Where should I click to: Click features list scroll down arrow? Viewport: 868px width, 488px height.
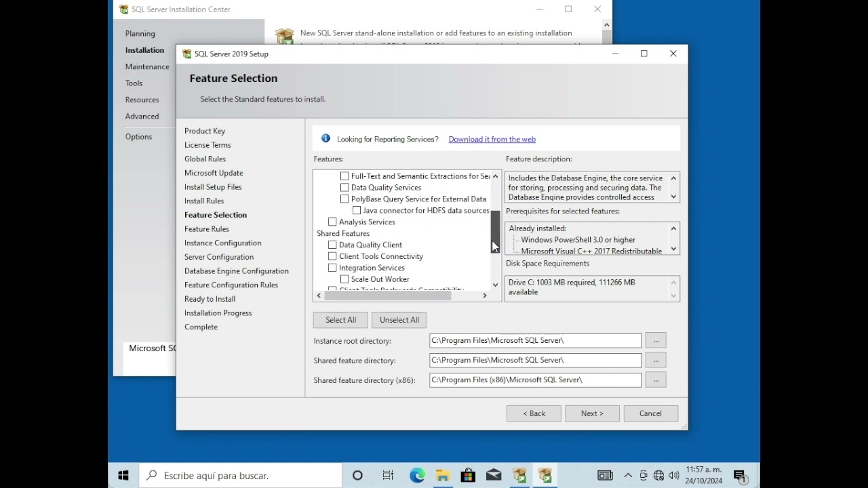[495, 285]
